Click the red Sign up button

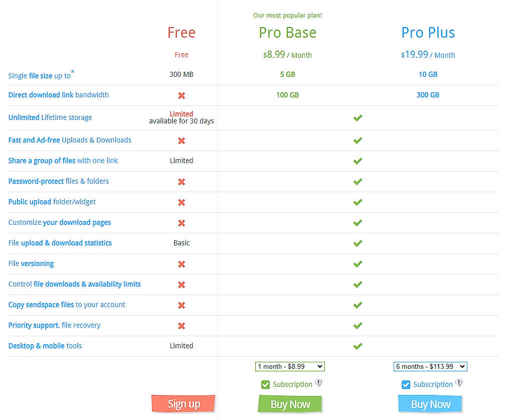183,403
